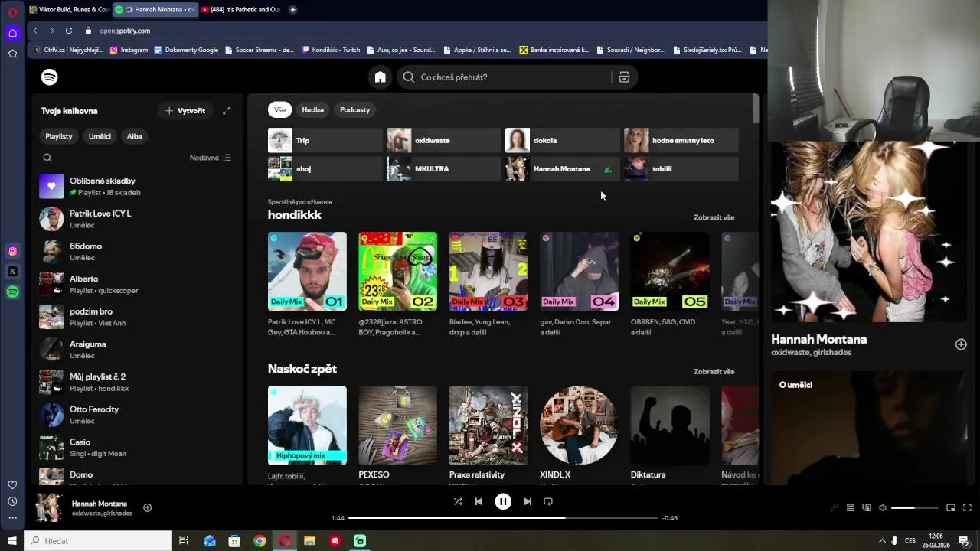Image resolution: width=980 pixels, height=551 pixels.
Task: Go to Spotify Home via house icon
Action: click(x=380, y=77)
